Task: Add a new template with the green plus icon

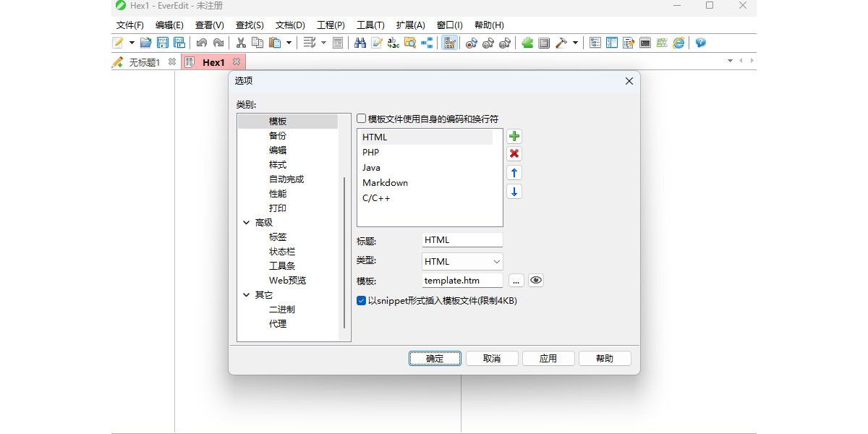Action: pos(514,136)
